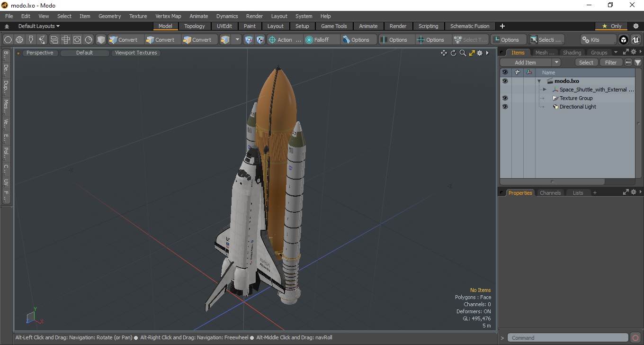Click the pie-circle tool icon
Image resolution: width=644 pixels, height=345 pixels.
point(89,40)
